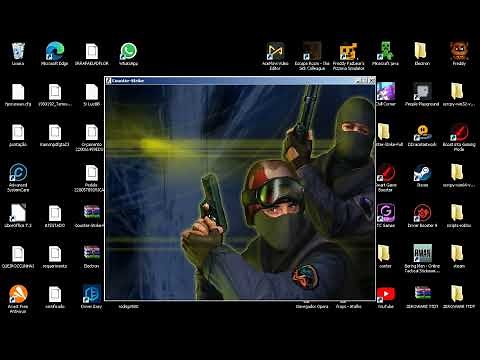Select the ATESTADO file icon

[55, 213]
